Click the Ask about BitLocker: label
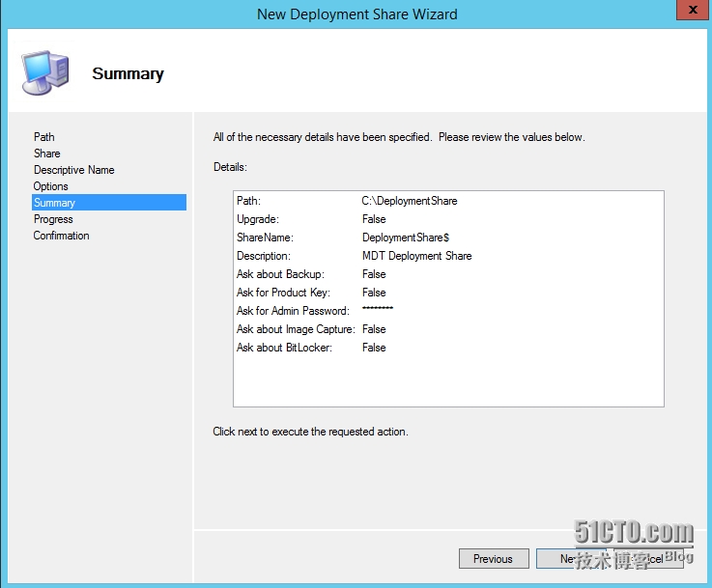This screenshot has width=712, height=588. (284, 348)
